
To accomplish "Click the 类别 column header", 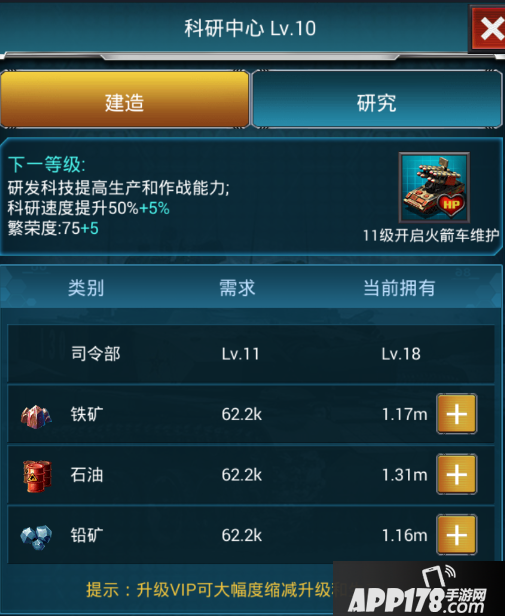I will coord(86,288).
